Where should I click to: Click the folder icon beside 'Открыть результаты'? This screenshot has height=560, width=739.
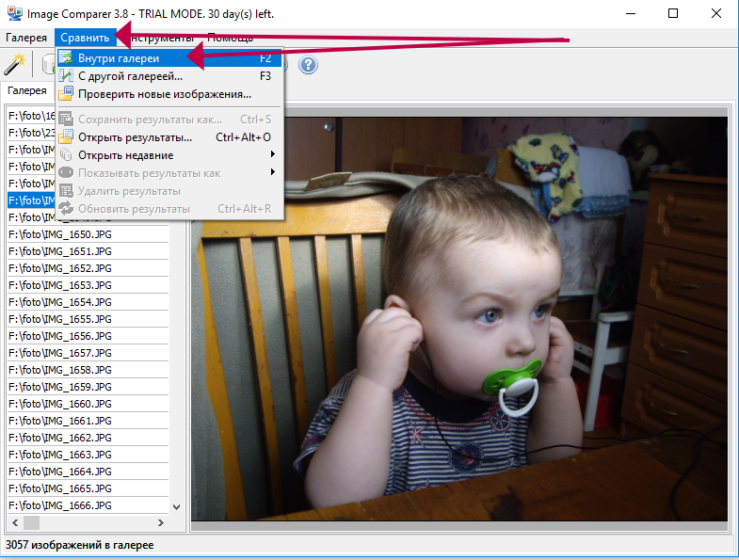coord(66,137)
